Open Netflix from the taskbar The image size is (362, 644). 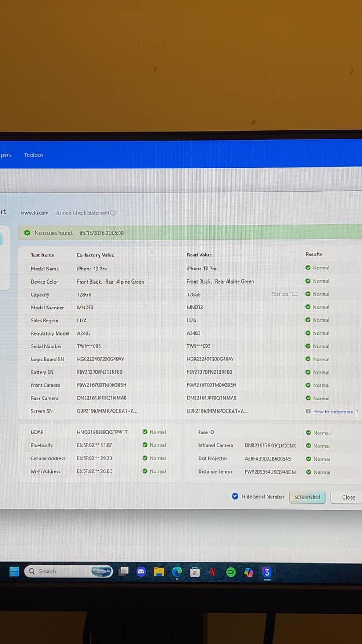pos(213,572)
